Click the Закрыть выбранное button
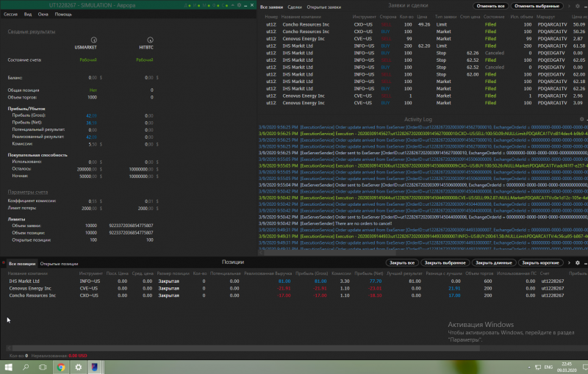The image size is (588, 374). click(x=445, y=263)
